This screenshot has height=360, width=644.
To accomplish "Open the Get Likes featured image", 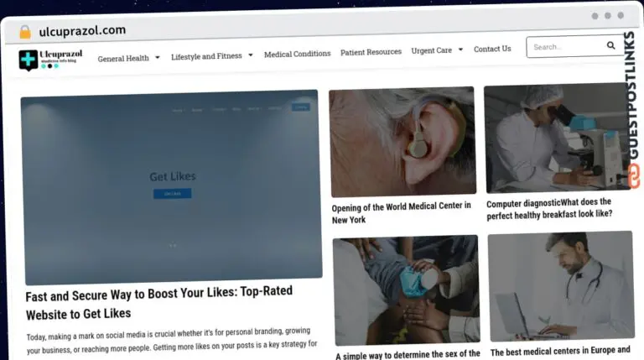I will point(171,187).
